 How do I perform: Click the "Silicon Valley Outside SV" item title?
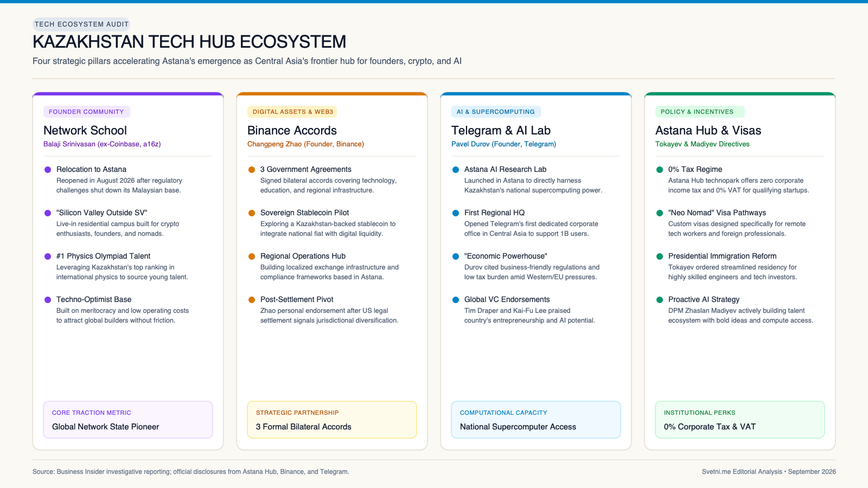102,213
